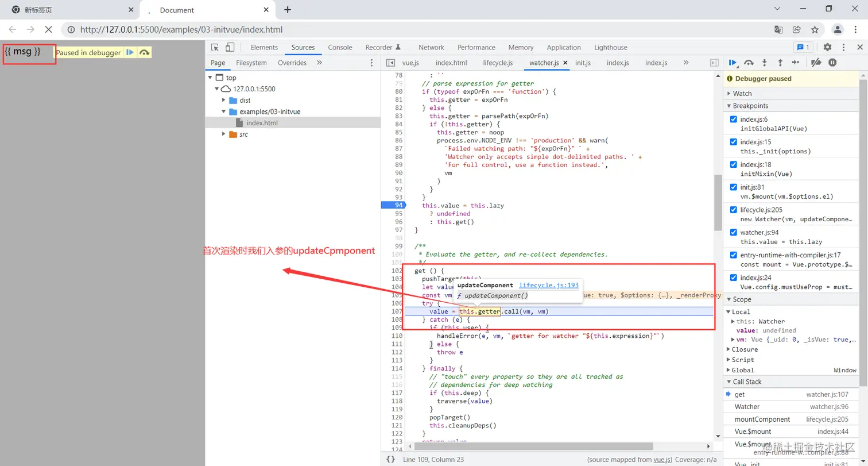This screenshot has height=466, width=868.
Task: Toggle breakpoint on line 94 gutter
Action: coord(394,205)
